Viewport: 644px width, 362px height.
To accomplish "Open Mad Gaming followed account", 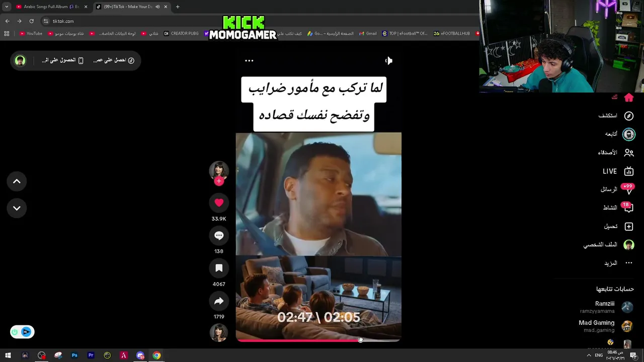I will [x=605, y=326].
